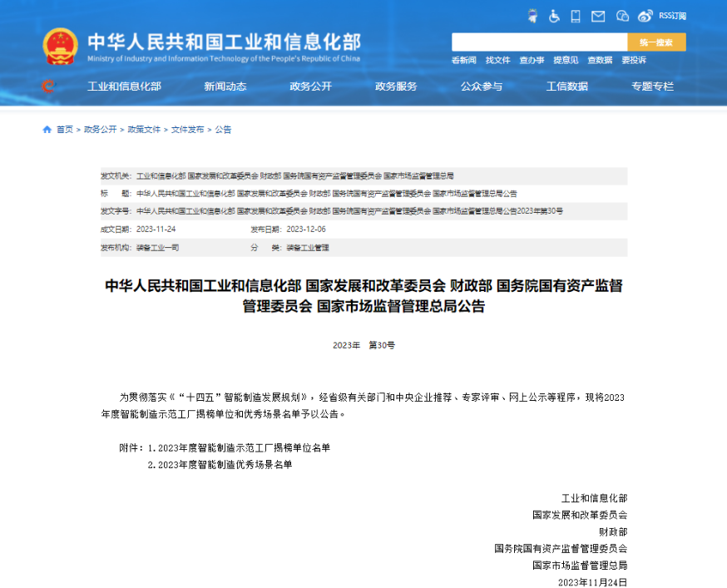
Task: Open the mobile version via phone icon
Action: (576, 15)
